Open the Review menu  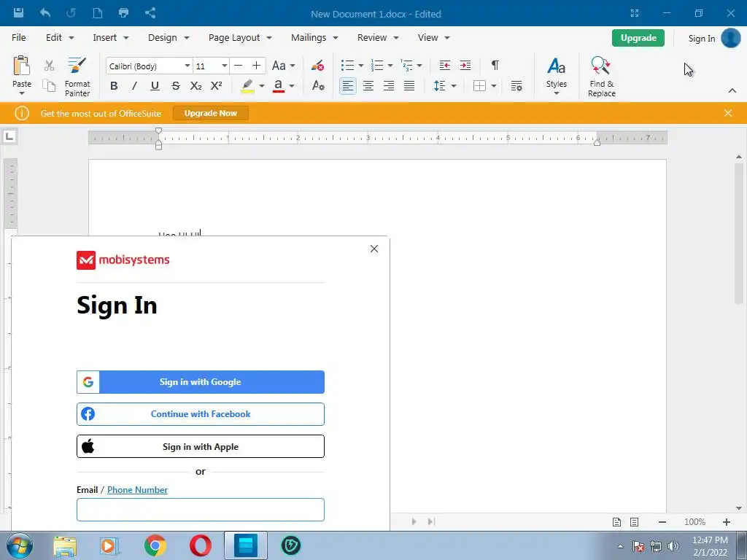click(x=378, y=38)
